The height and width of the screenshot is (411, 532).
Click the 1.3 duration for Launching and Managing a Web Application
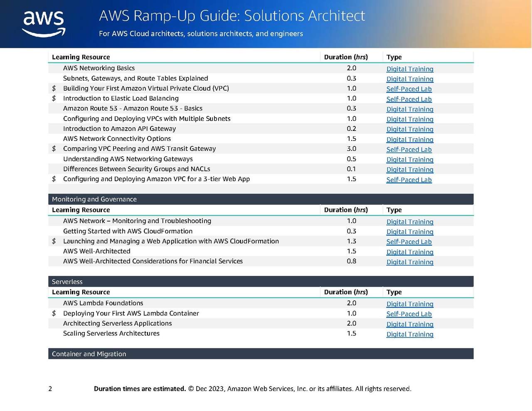(352, 241)
